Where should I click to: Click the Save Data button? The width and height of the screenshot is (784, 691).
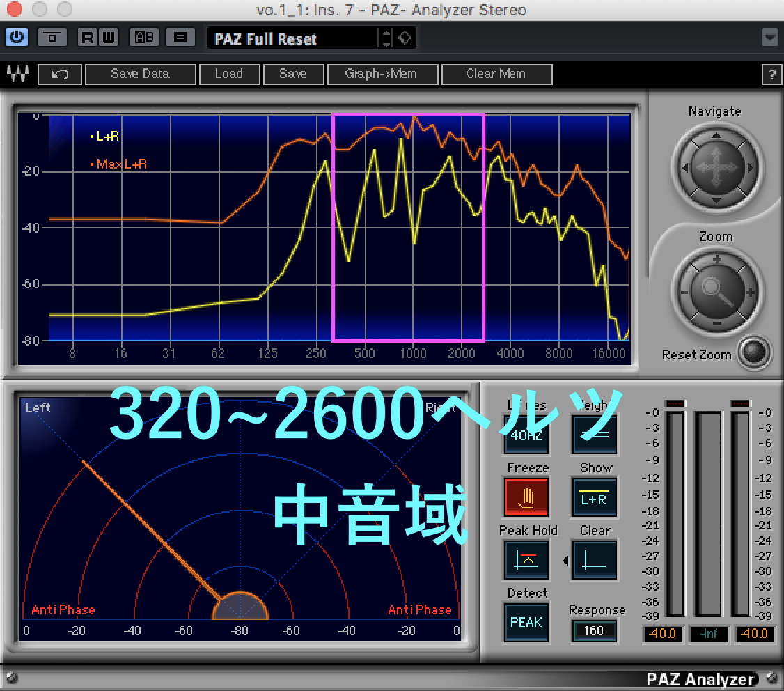(x=141, y=74)
